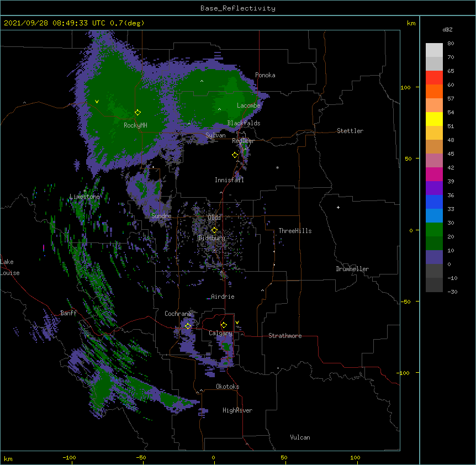Click the Strathmore city label
Viewport: 476px width, 465px height.
pos(285,336)
